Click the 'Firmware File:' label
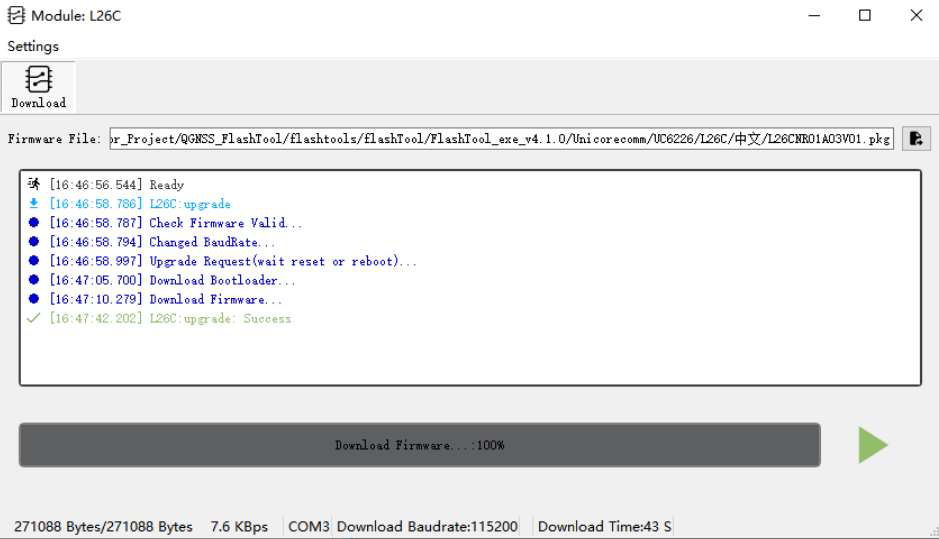This screenshot has width=939, height=539. 54,139
